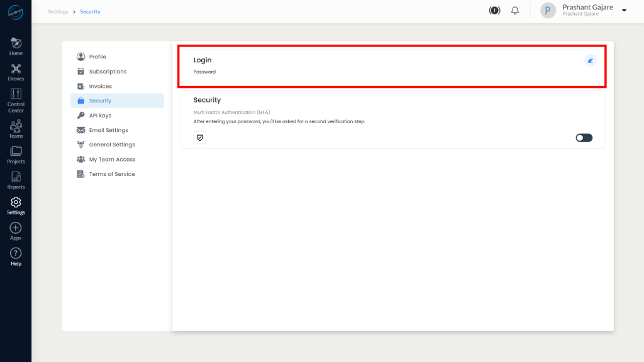
Task: Open the Drones section from sidebar
Action: point(15,70)
